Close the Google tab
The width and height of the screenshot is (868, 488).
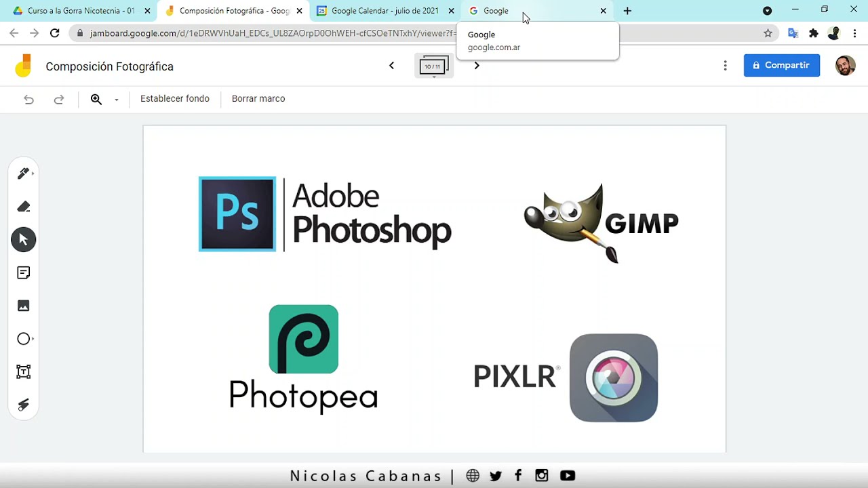tap(604, 11)
